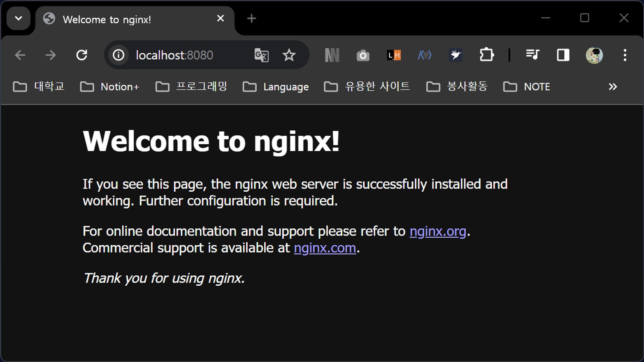Open the LH extension icon
644x362 pixels.
click(x=394, y=55)
